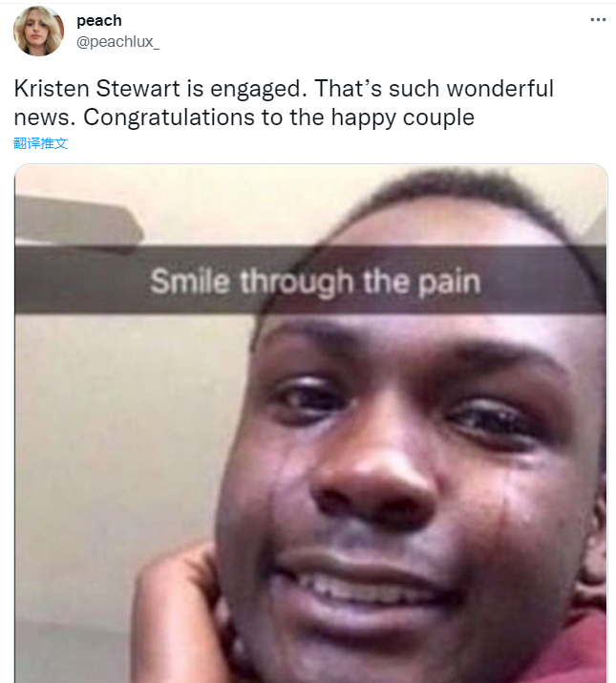Click the bold display name peach
The height and width of the screenshot is (683, 616).
[x=99, y=20]
